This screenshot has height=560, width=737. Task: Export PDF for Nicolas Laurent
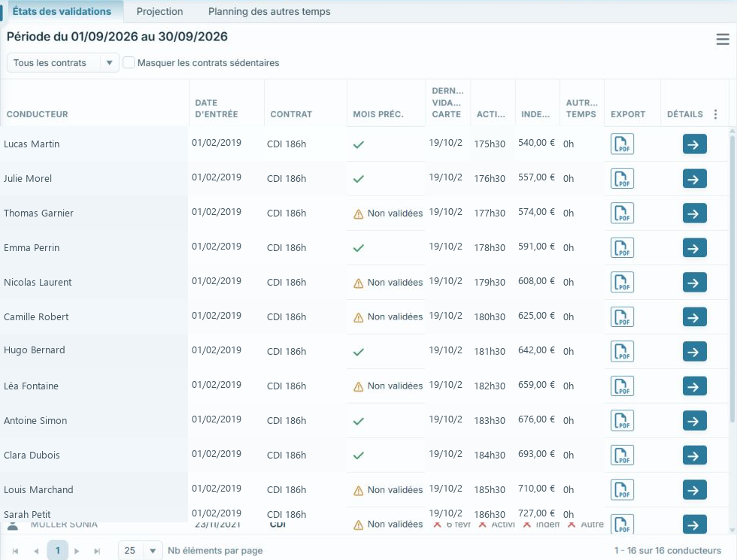622,283
